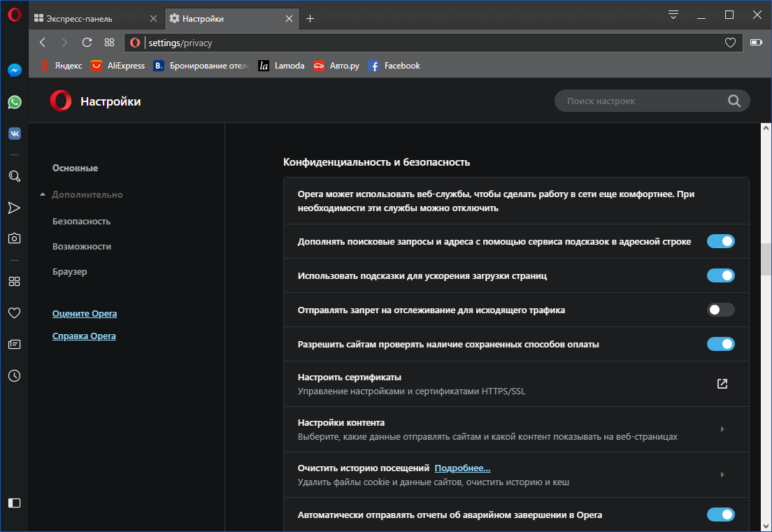
Task: Expand Настройки контента arrow
Action: (x=722, y=429)
